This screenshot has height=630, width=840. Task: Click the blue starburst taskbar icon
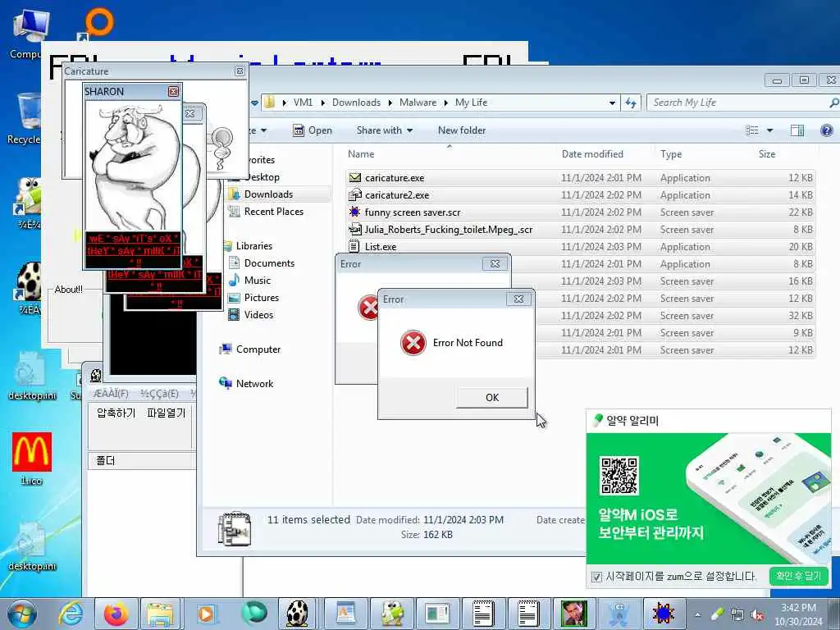(663, 614)
